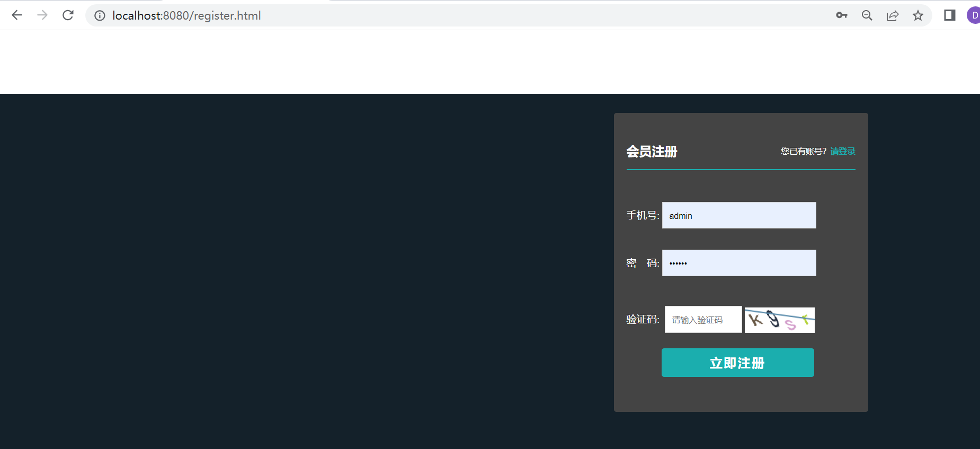Image resolution: width=980 pixels, height=449 pixels.
Task: Click the 会员注册 heading
Action: (652, 152)
